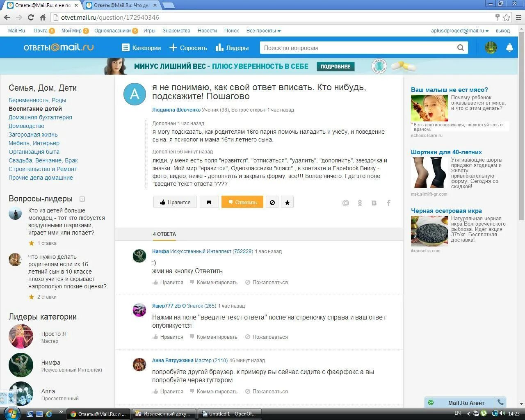Image resolution: width=525 pixels, height=420 pixels.
Task: Click the key icon in address bar
Action: 497,17
